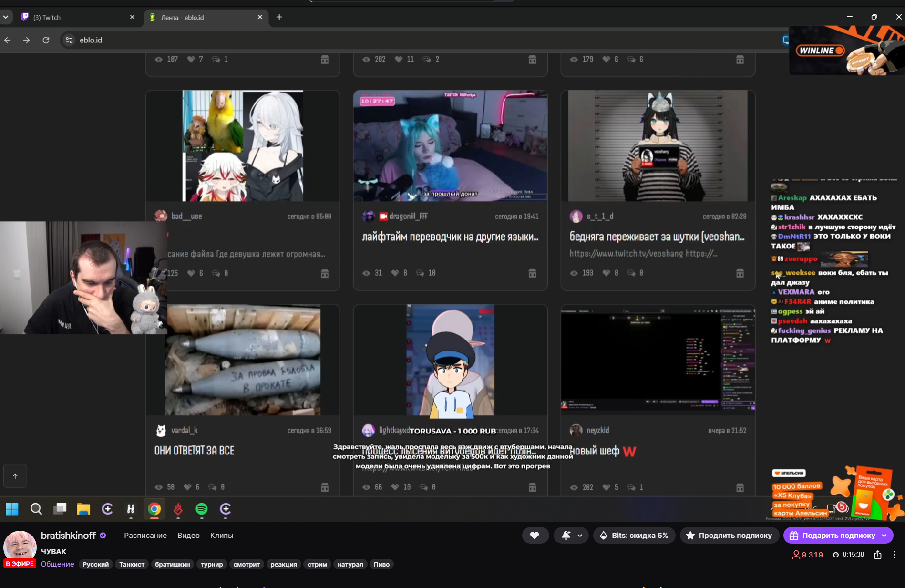Click the Продлить подписку button
This screenshot has width=905, height=588.
[729, 536]
